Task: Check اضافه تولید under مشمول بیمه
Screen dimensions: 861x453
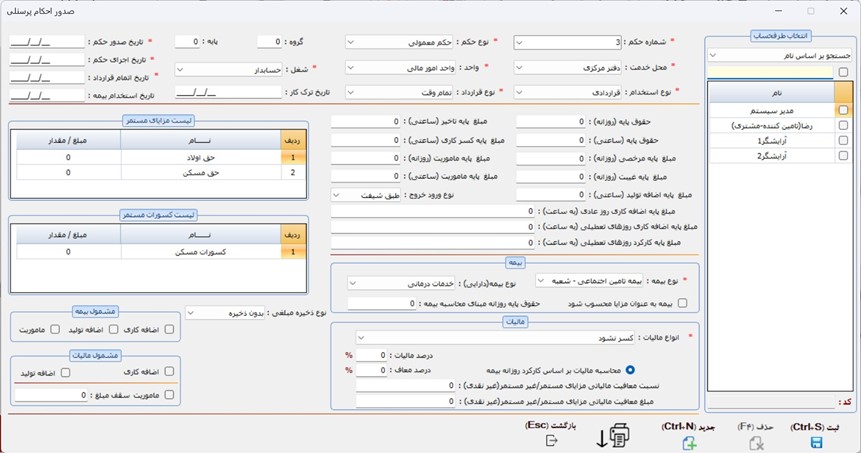Action: tap(113, 329)
